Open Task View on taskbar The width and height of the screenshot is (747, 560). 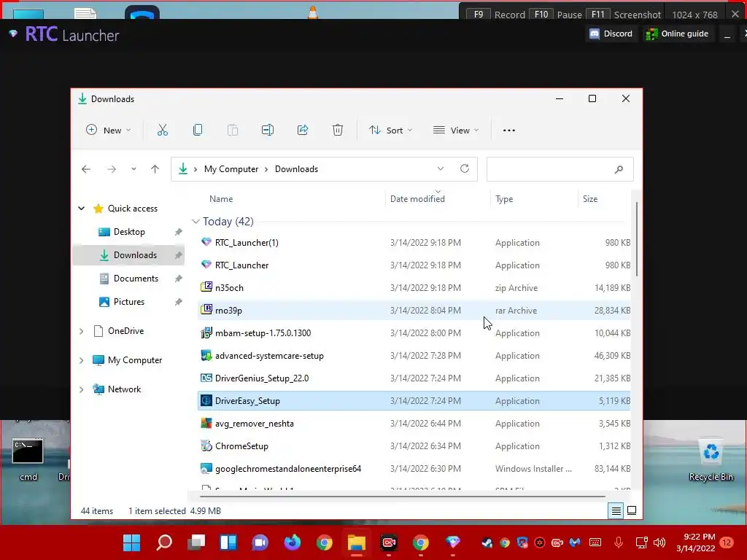pos(196,542)
